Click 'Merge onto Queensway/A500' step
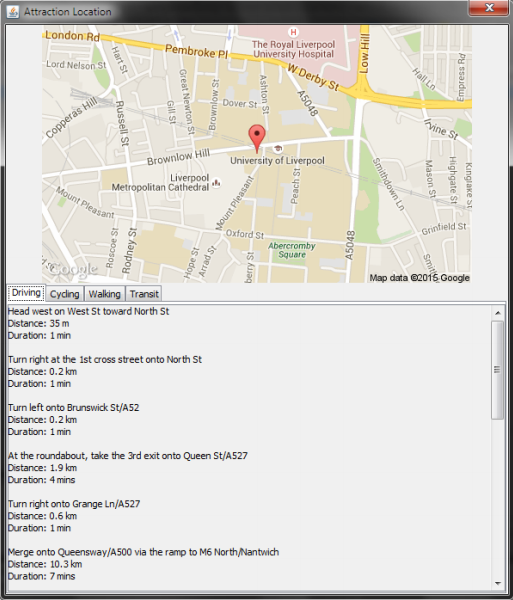Screen dimensions: 513x600 [143, 552]
